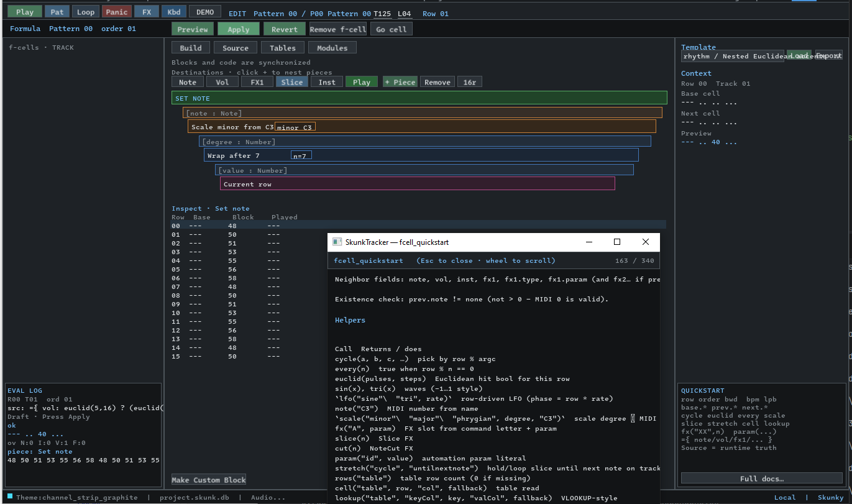852x504 pixels.
Task: Click the Remove piece button
Action: click(437, 82)
